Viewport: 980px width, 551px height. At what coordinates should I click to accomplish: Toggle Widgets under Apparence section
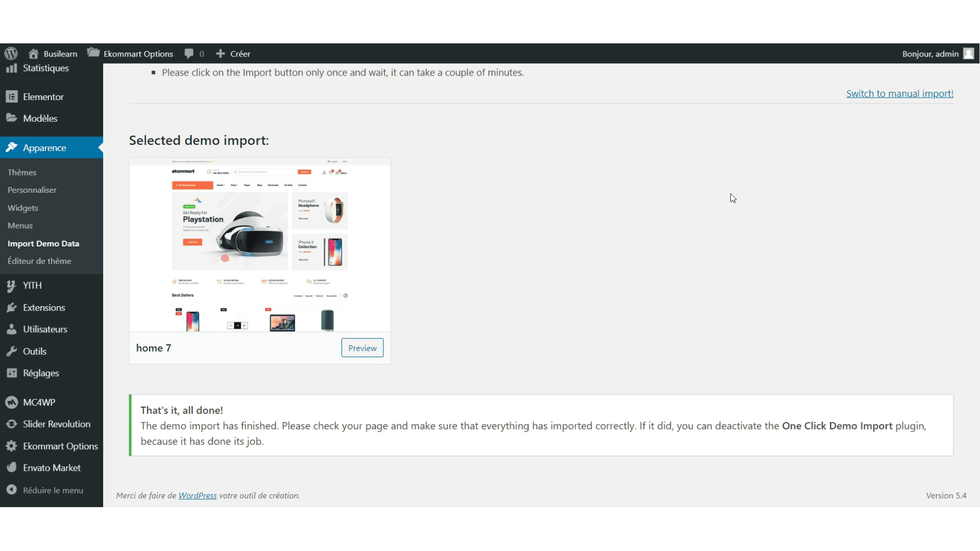click(23, 207)
